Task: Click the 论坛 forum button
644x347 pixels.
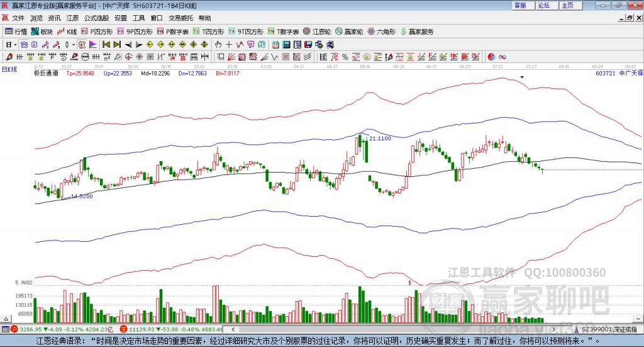Action: click(x=547, y=5)
